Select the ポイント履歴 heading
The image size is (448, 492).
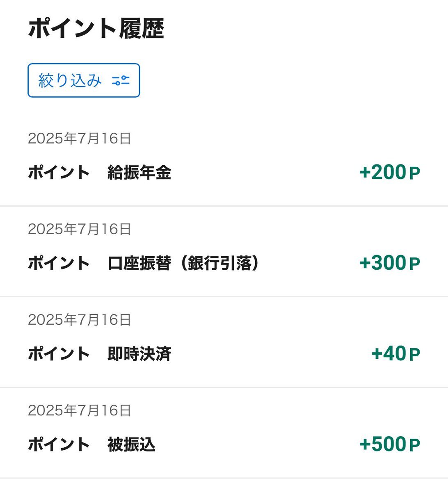[96, 29]
